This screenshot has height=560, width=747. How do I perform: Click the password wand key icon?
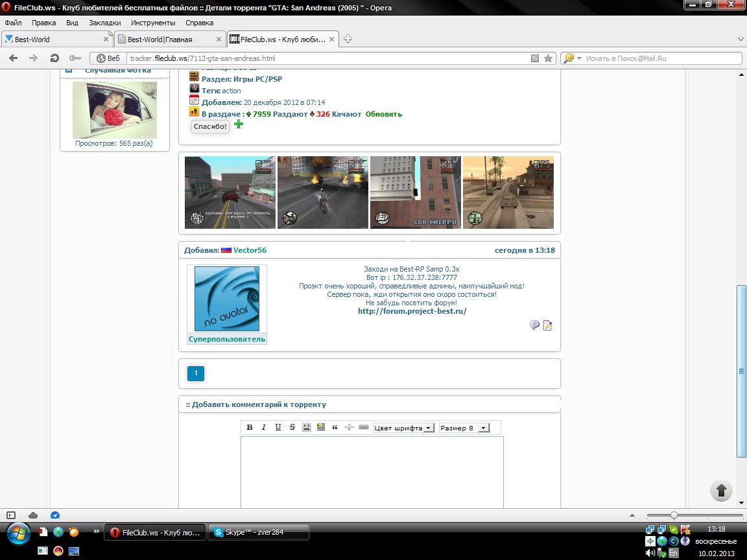(75, 58)
